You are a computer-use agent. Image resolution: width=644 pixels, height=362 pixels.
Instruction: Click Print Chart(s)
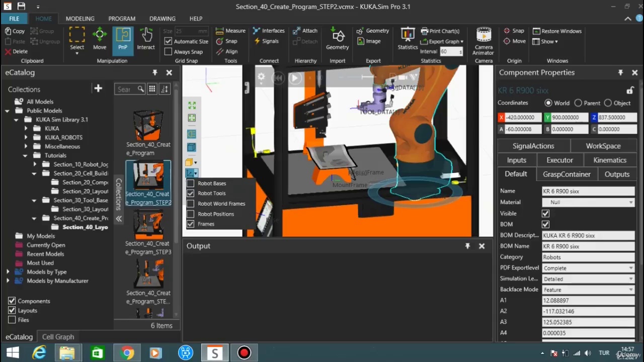coord(440,31)
